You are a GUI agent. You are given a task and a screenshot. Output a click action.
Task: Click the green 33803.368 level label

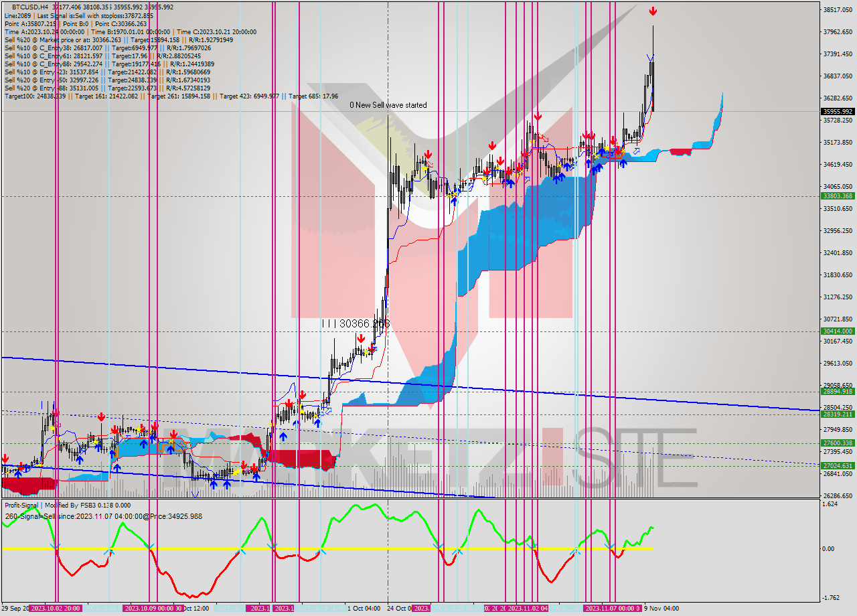(838, 196)
